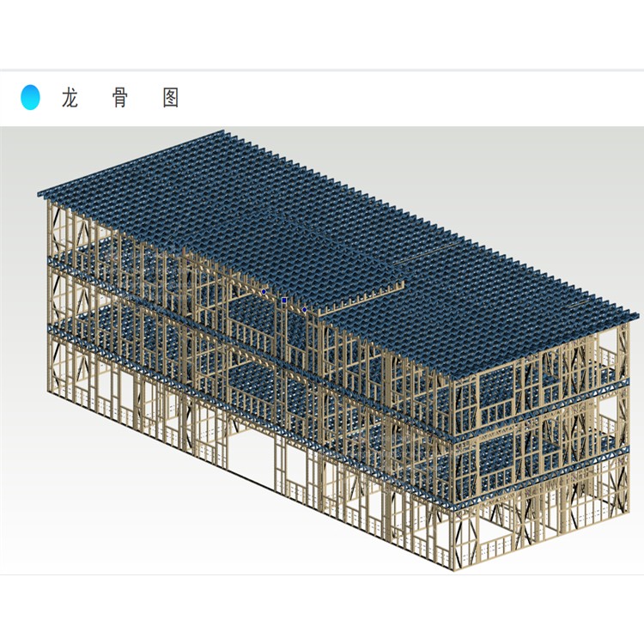
Task: Click the topmost back corner of the roof
Action: pos(223,131)
